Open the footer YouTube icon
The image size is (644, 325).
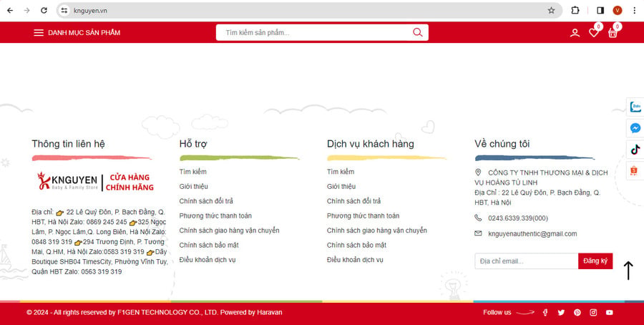click(x=609, y=313)
